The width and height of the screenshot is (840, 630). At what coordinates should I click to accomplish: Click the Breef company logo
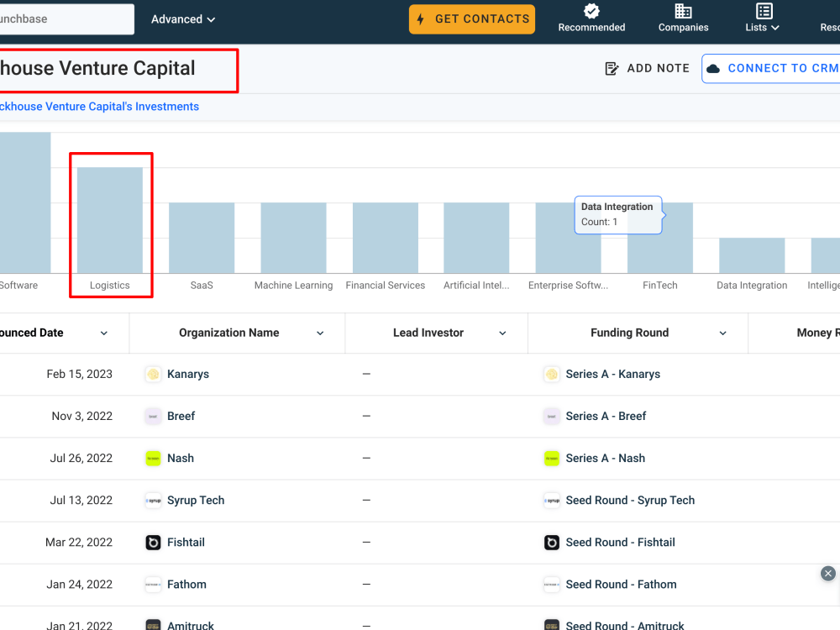[153, 416]
